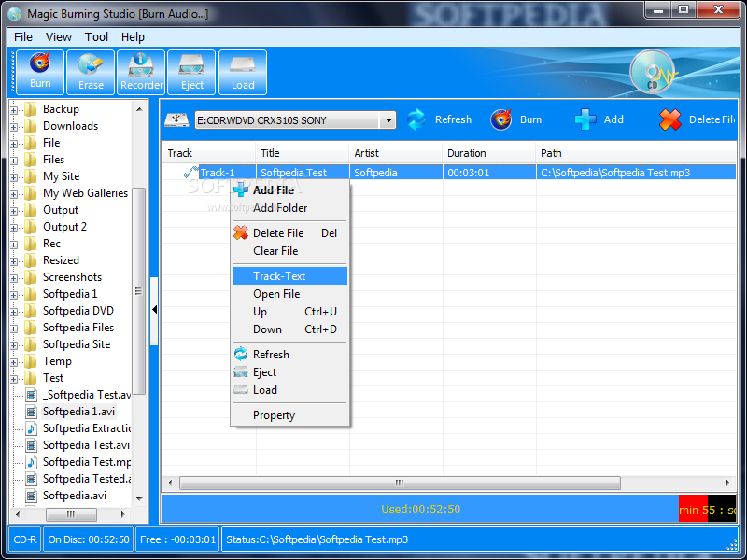Open the Recorder info toolbar icon

click(141, 64)
